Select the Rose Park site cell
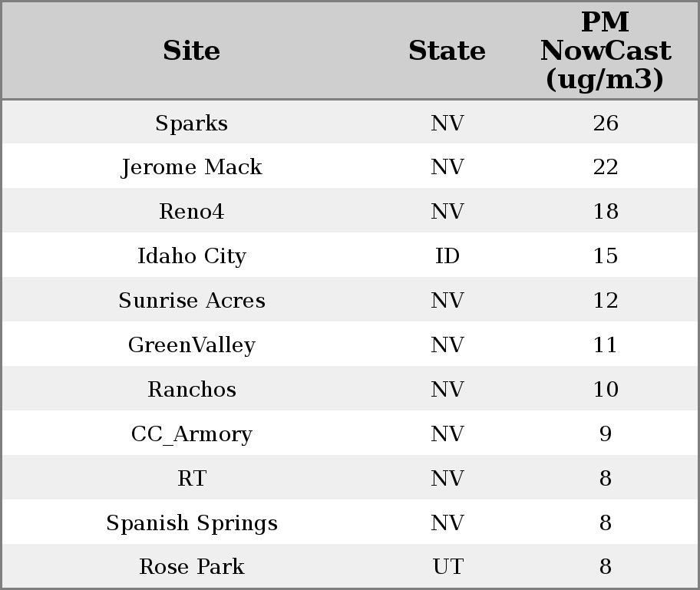Viewport: 700px width, 590px height. [192, 567]
